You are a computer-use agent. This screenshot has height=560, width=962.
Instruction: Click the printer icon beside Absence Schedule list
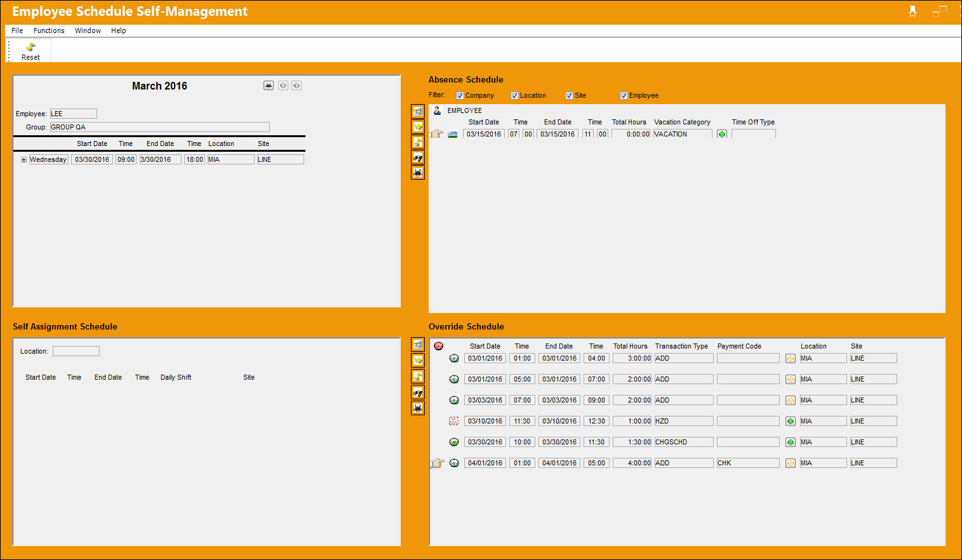(418, 172)
